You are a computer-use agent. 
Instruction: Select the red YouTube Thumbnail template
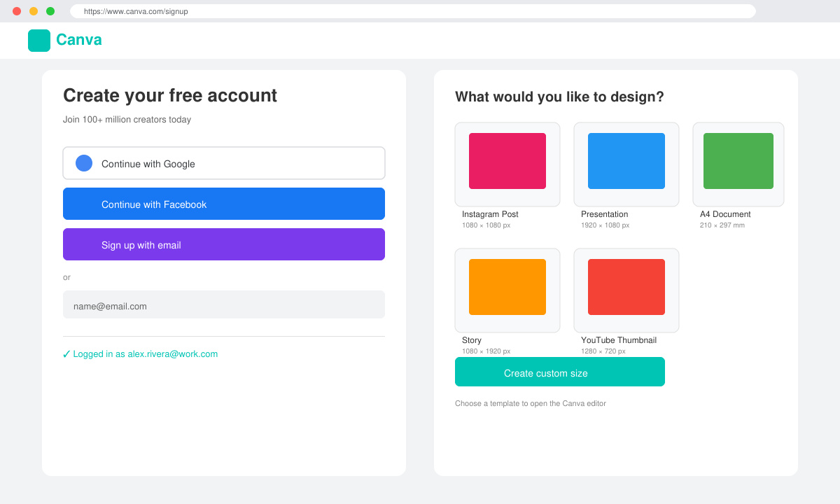[626, 287]
